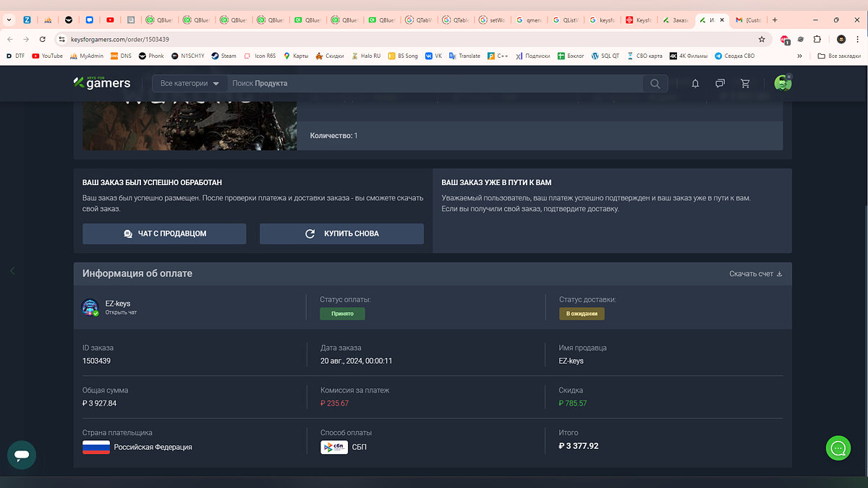Open the YouTube bookmark

click(x=48, y=56)
